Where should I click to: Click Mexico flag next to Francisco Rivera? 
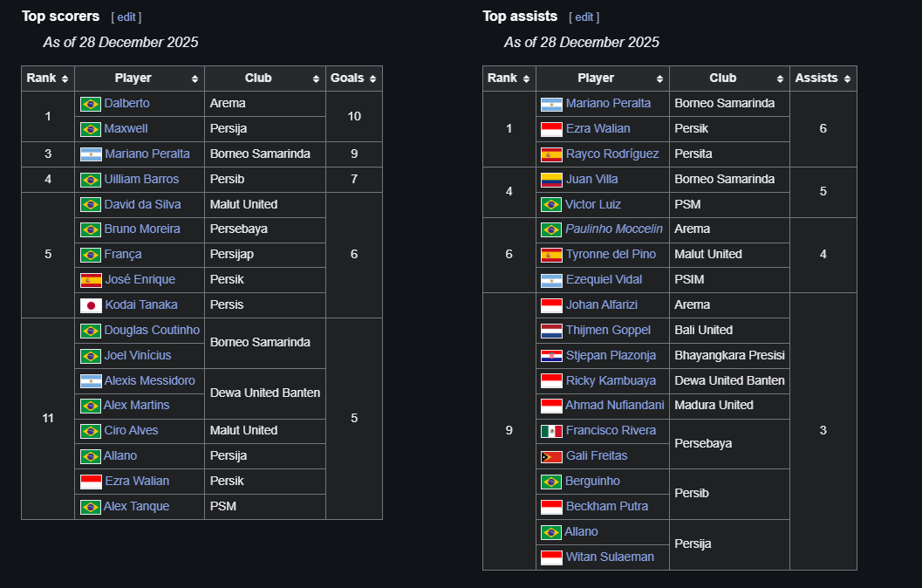(x=551, y=432)
